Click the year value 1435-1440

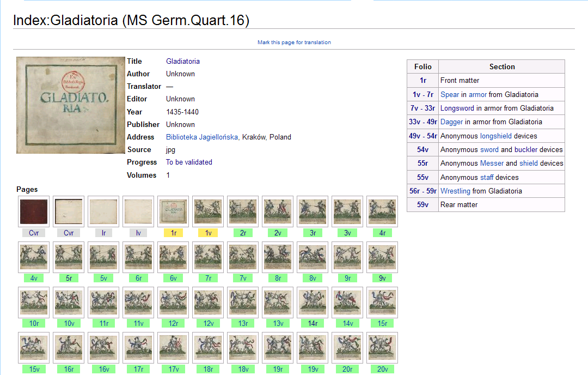tap(182, 112)
